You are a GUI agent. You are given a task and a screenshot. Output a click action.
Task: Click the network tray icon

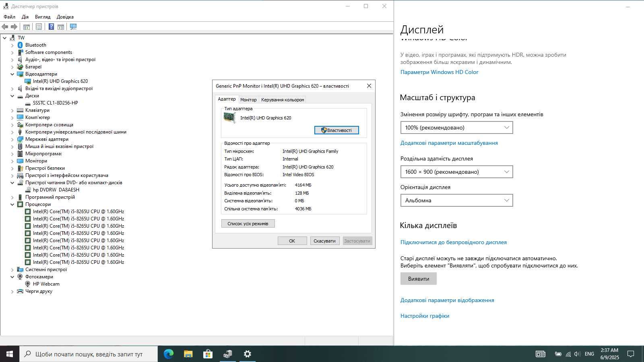568,354
